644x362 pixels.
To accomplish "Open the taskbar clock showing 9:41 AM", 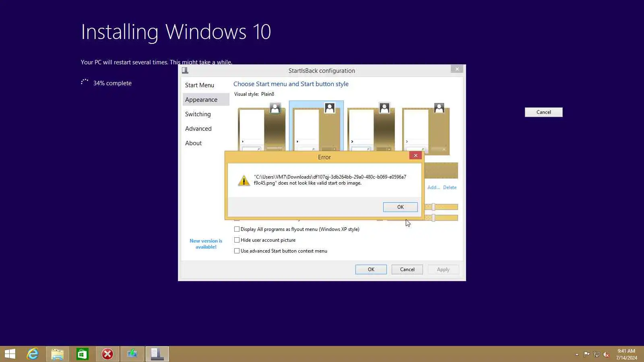I will point(626,354).
